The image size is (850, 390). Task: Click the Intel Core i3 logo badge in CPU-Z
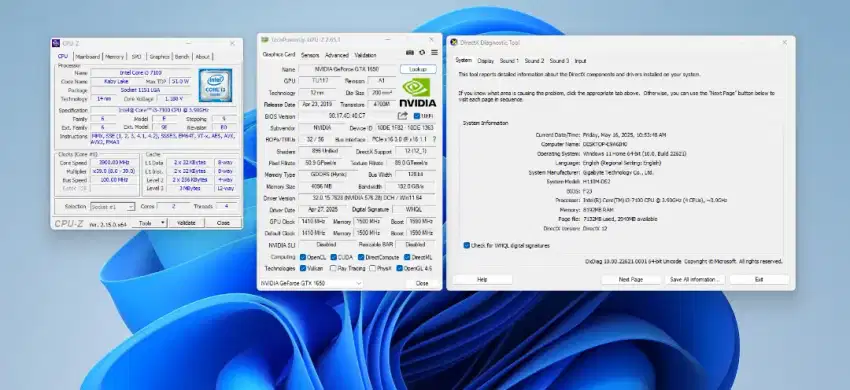215,85
